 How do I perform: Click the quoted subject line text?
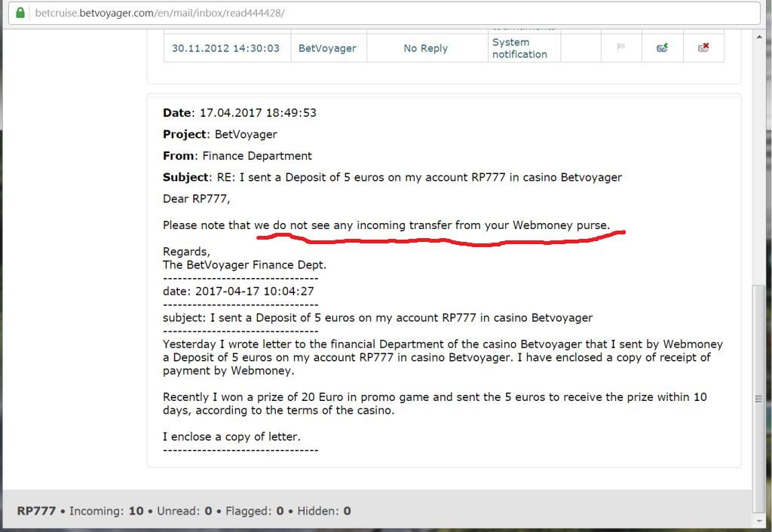[x=378, y=318]
